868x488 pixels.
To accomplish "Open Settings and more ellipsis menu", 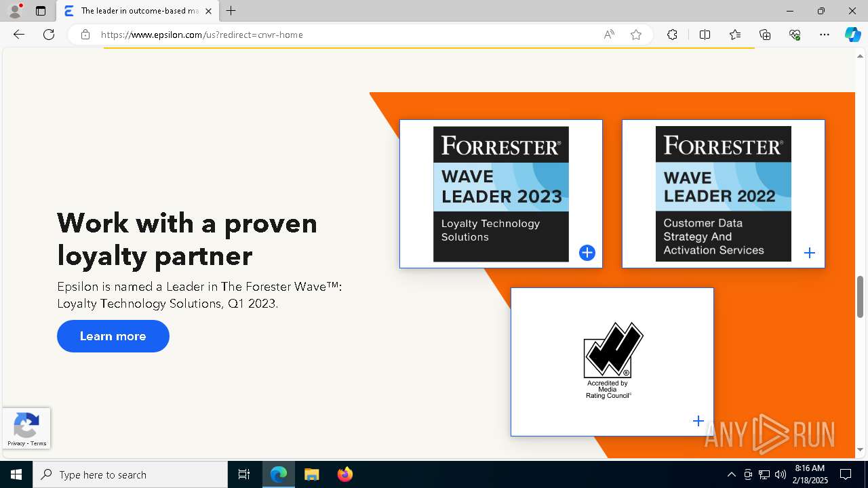I will 825,35.
